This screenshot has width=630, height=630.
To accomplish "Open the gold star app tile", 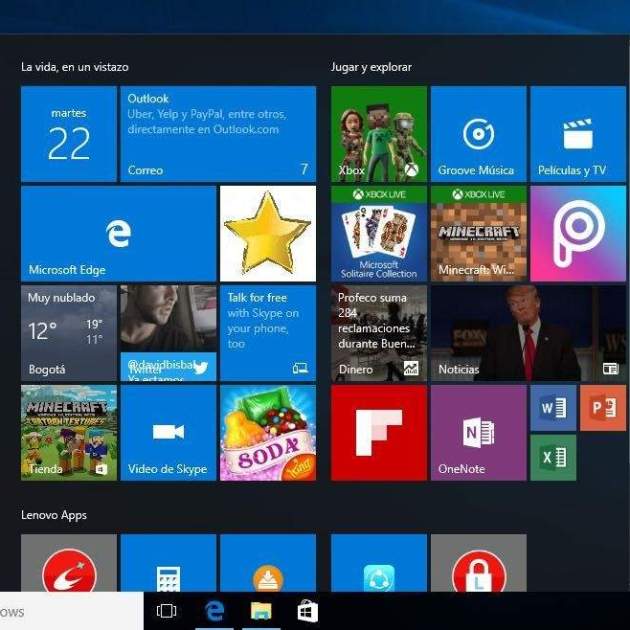I will click(x=268, y=233).
